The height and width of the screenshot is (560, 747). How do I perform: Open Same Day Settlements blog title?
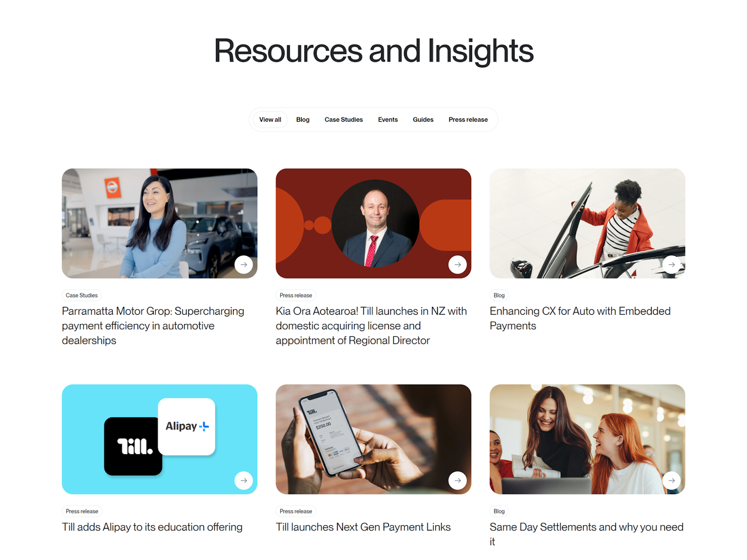(586, 534)
